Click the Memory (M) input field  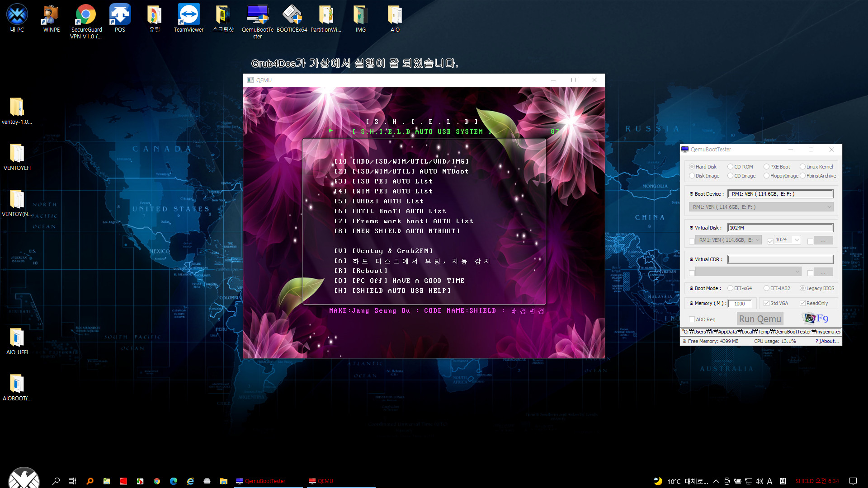740,304
